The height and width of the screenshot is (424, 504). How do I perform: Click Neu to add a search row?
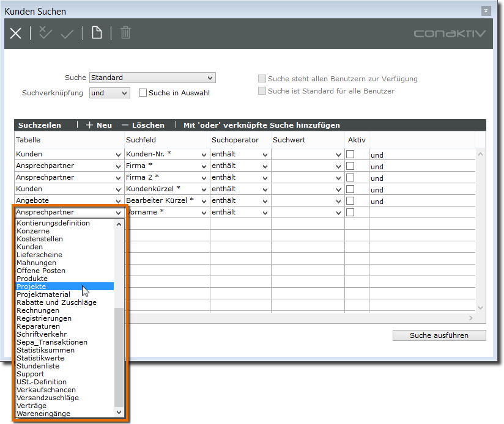(99, 125)
